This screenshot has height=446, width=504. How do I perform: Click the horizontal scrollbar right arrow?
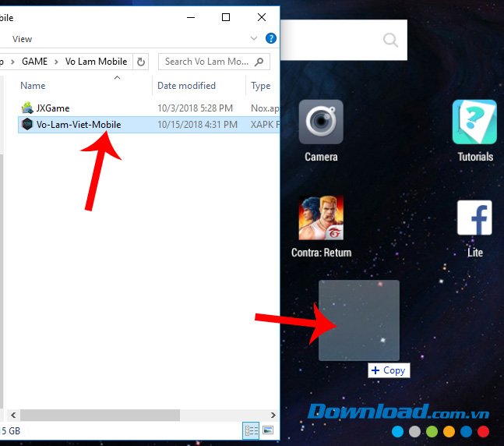tap(273, 415)
